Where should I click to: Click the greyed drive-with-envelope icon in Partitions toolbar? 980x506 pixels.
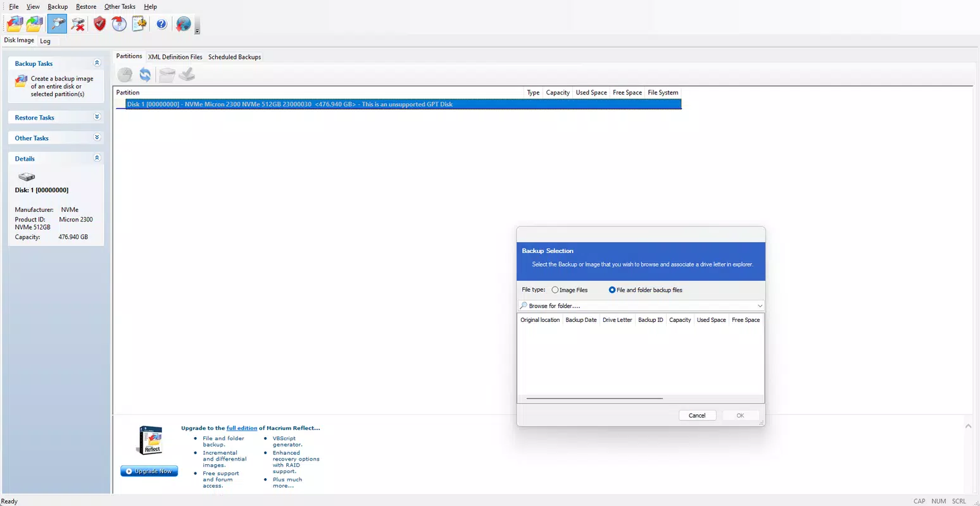pyautogui.click(x=166, y=75)
